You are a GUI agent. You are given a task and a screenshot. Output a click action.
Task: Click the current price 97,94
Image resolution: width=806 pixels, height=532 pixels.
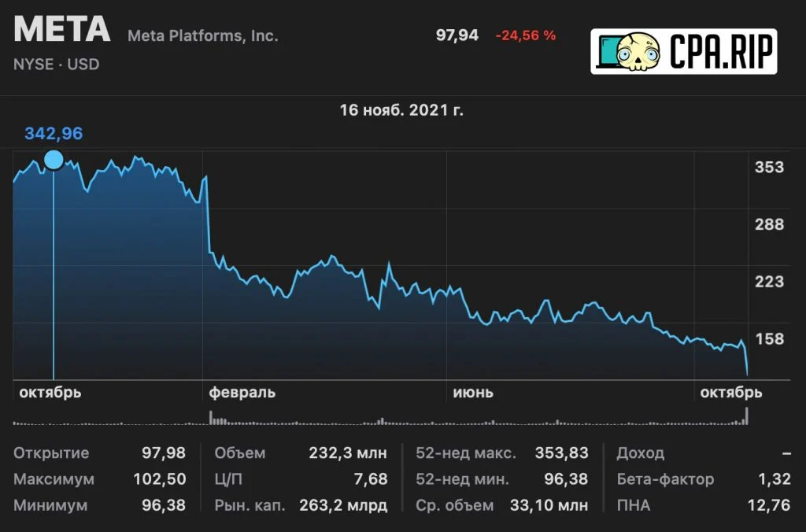pos(457,35)
